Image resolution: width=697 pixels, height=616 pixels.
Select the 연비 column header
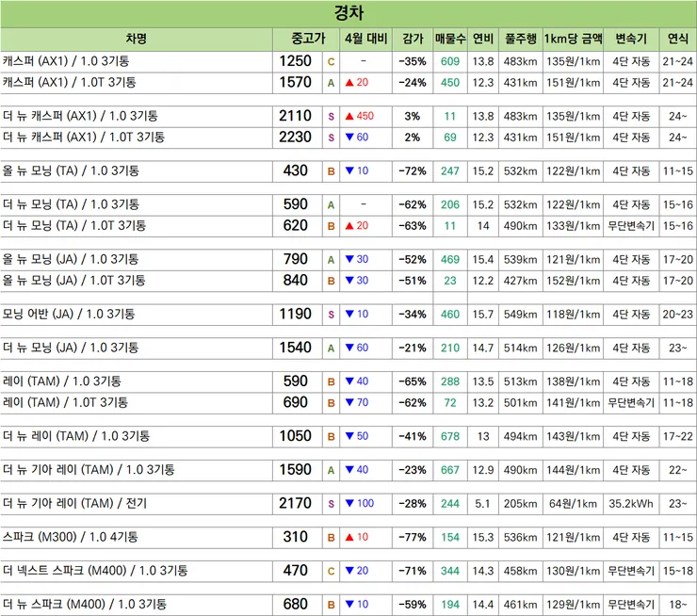(483, 39)
